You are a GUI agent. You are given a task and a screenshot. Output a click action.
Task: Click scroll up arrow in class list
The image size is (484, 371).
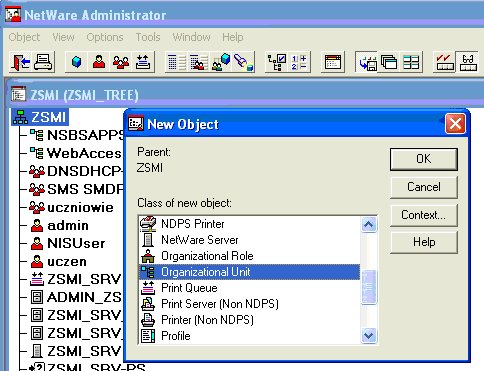[369, 224]
